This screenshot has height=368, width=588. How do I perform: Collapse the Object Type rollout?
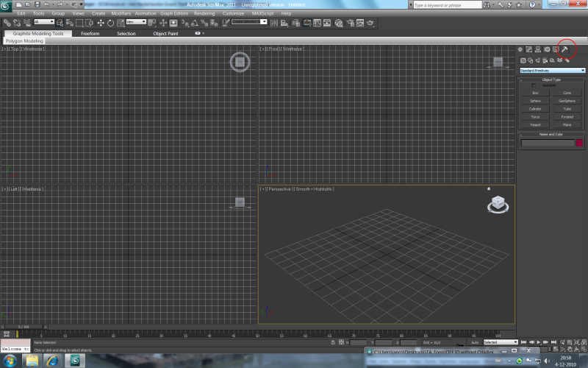pyautogui.click(x=551, y=79)
